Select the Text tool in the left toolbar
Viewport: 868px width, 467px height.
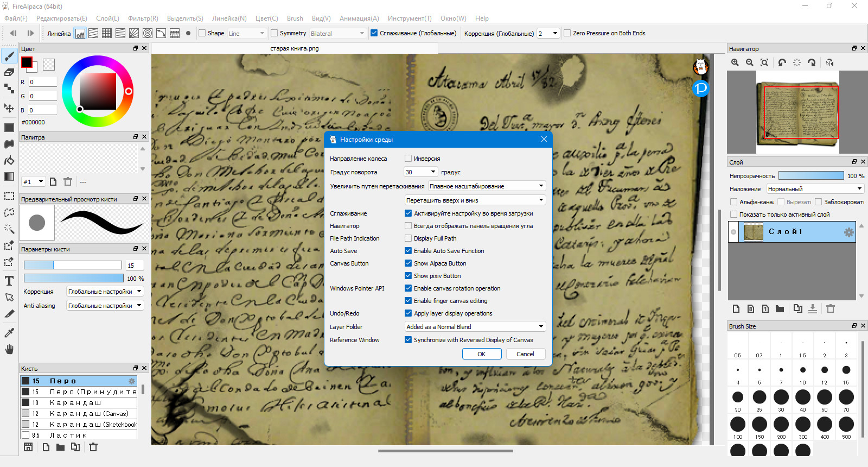(x=9, y=281)
